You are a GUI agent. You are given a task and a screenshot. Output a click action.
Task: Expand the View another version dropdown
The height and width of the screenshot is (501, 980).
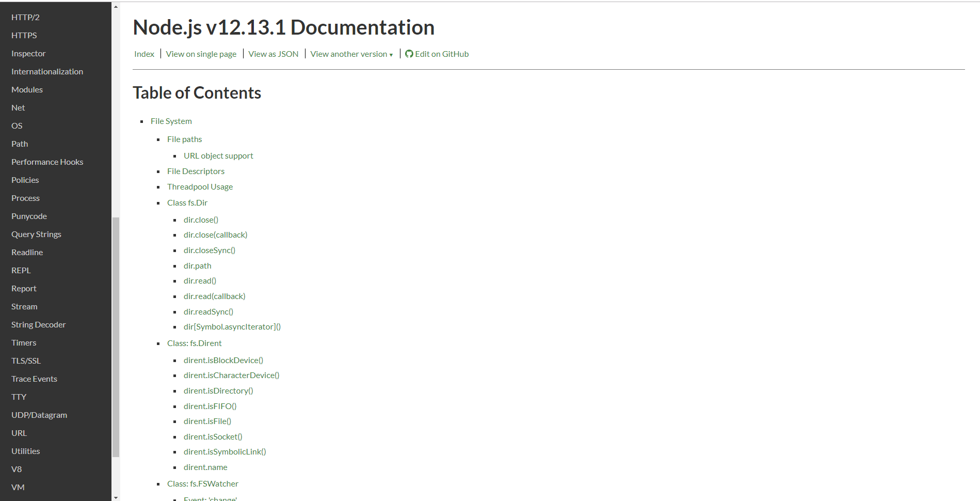[351, 54]
